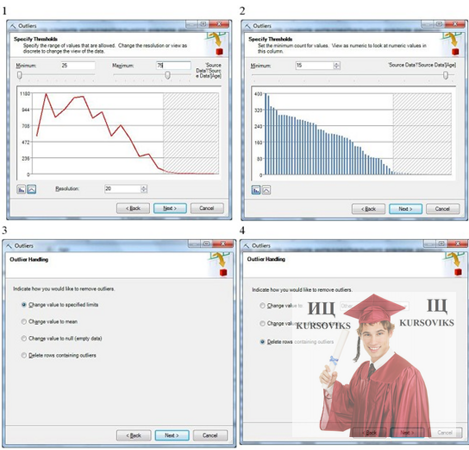Adjust Minimum count spinner in dialog 2
The image size is (469, 450).
(337, 66)
